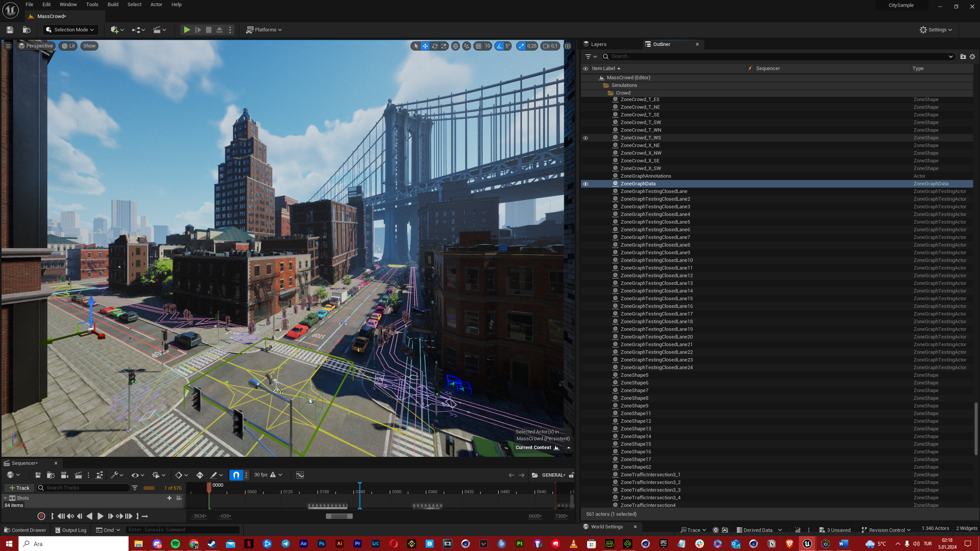Click the add Track button in Sequencer
980x551 pixels.
click(19, 488)
